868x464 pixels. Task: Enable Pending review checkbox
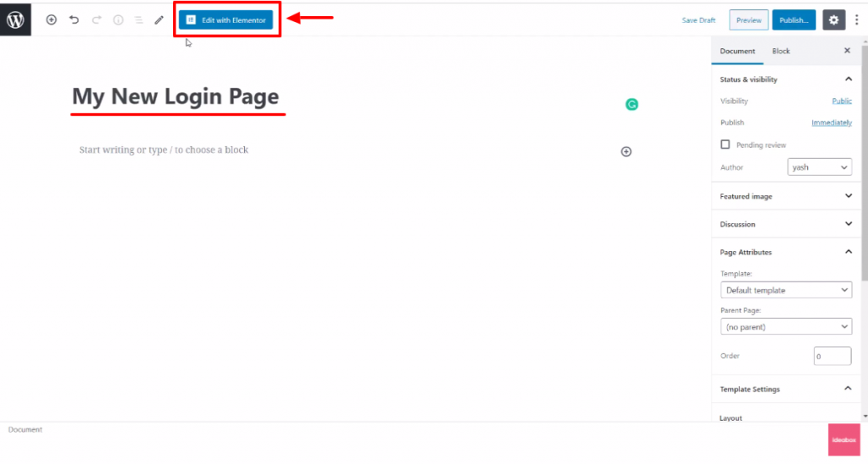726,144
